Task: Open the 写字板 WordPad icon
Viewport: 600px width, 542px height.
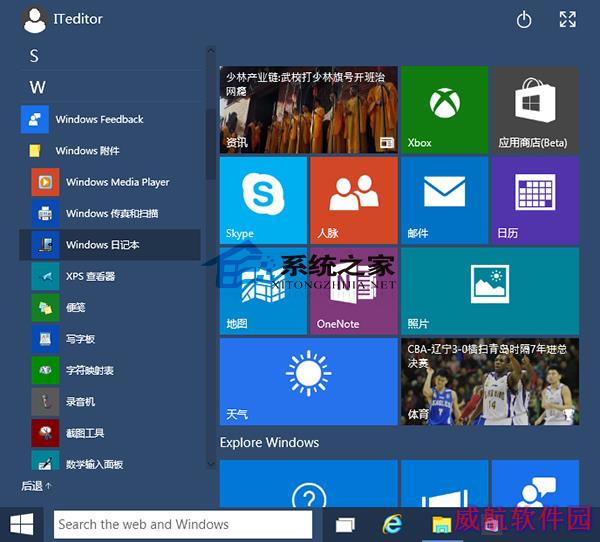Action: pyautogui.click(x=45, y=339)
